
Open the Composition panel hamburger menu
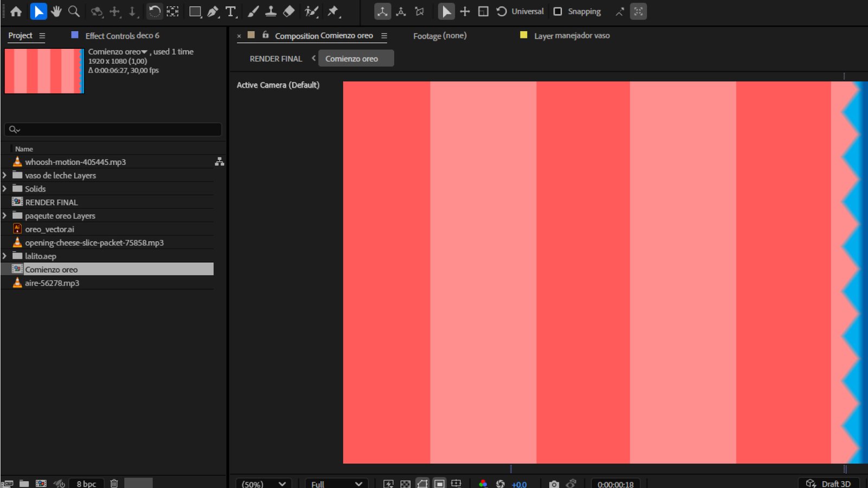pos(384,36)
